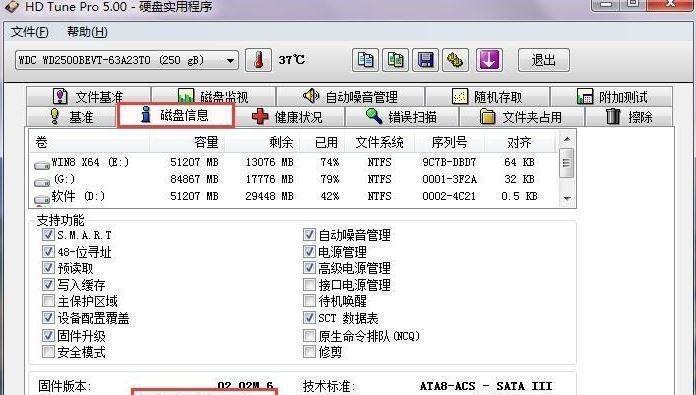Screen dimensions: 696x395
Task: Switch to the 自动噪音管理 tab
Action: tap(350, 96)
